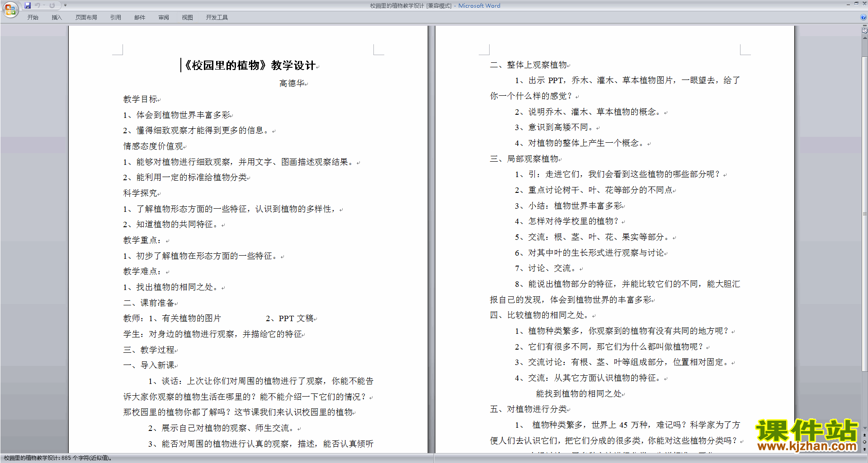Click the line 2、知道植物的共同特征。

(172, 224)
